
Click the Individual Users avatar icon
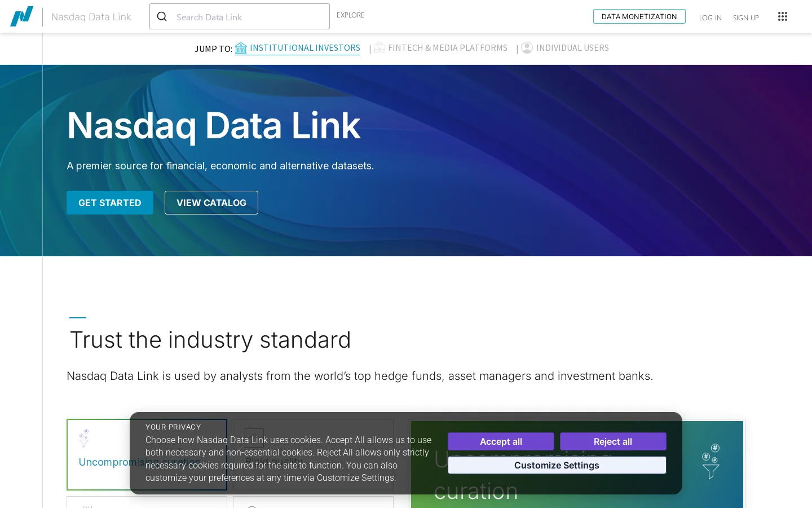tap(527, 48)
